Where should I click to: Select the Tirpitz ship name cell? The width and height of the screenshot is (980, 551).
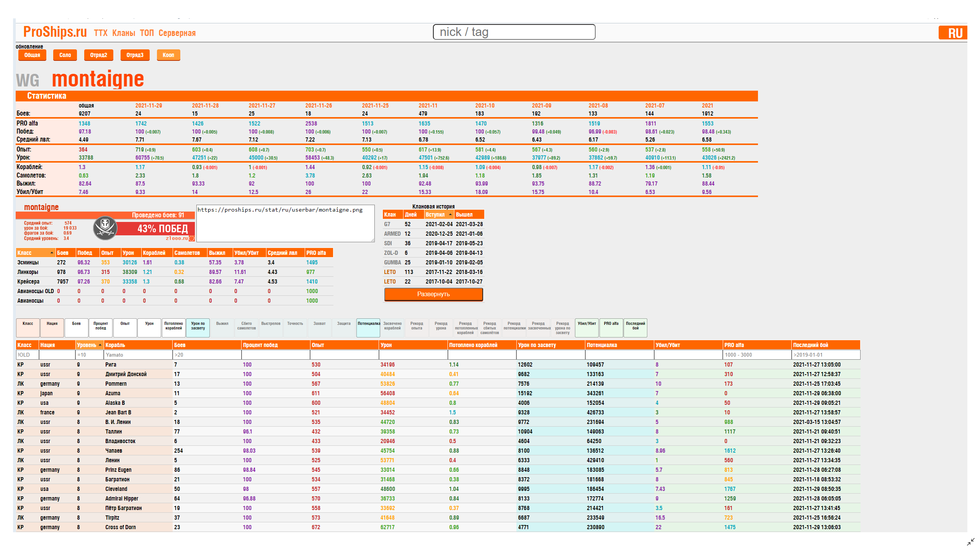click(x=112, y=518)
